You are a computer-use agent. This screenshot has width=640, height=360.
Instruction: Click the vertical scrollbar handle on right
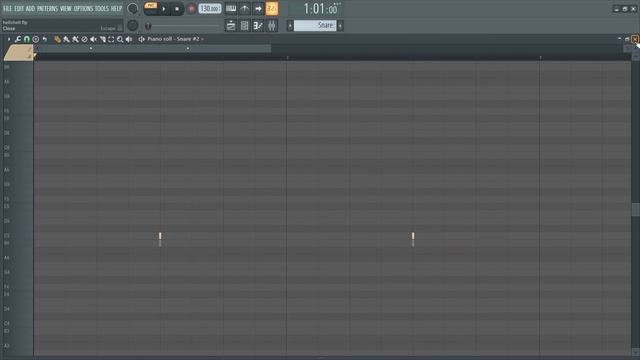click(636, 209)
